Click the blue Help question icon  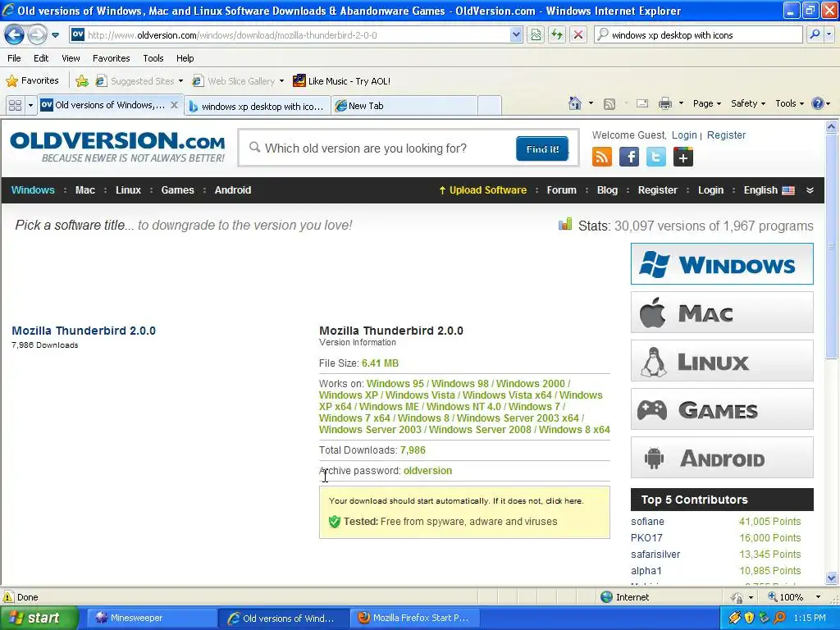818,103
